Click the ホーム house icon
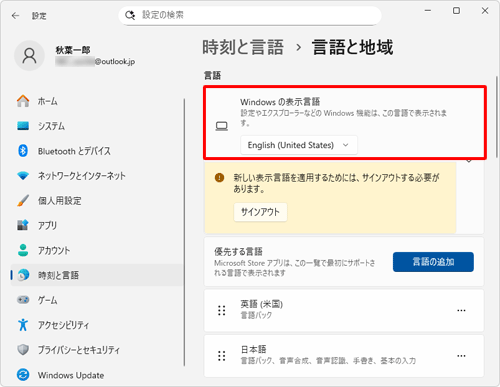Screen dimensions: 500x387 click(x=23, y=101)
